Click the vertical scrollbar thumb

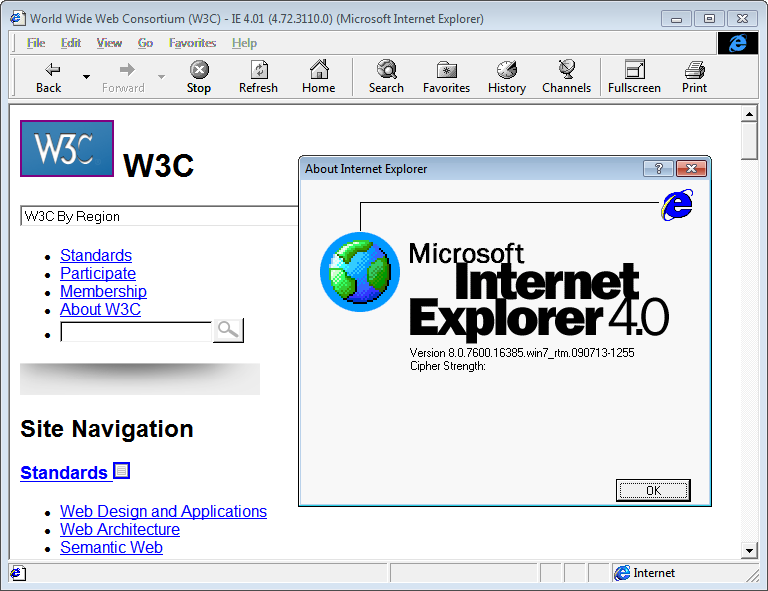[749, 141]
